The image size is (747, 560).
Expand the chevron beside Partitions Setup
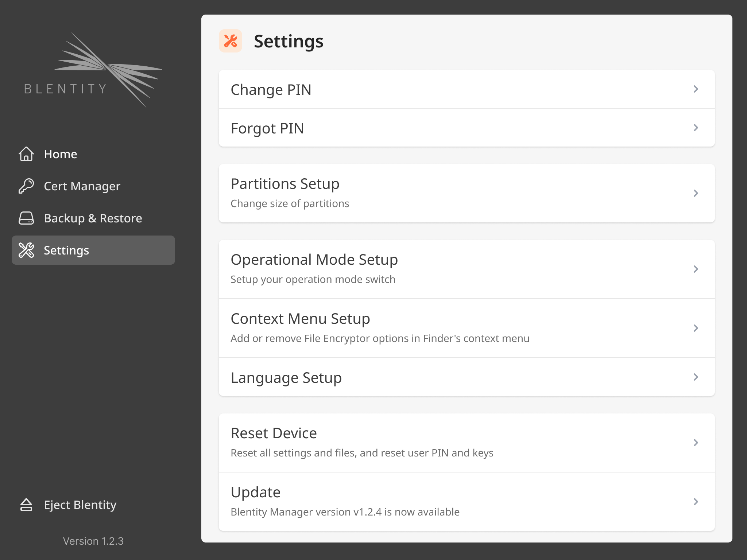pos(696,193)
